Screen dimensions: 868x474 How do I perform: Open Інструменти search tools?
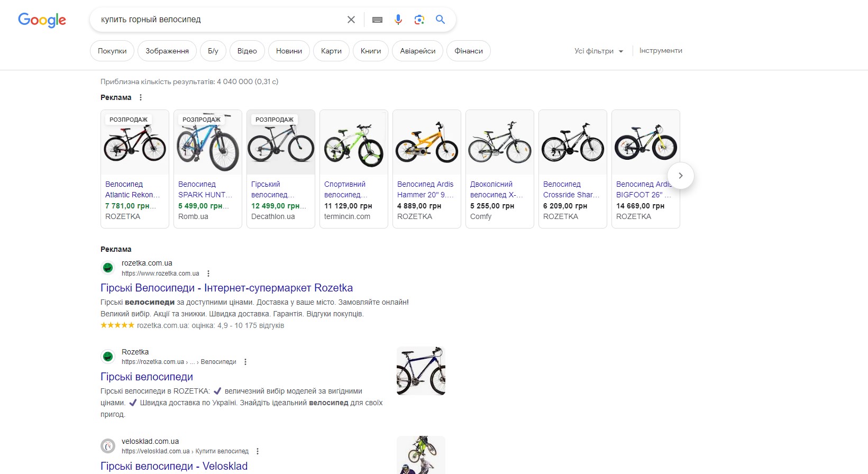661,51
